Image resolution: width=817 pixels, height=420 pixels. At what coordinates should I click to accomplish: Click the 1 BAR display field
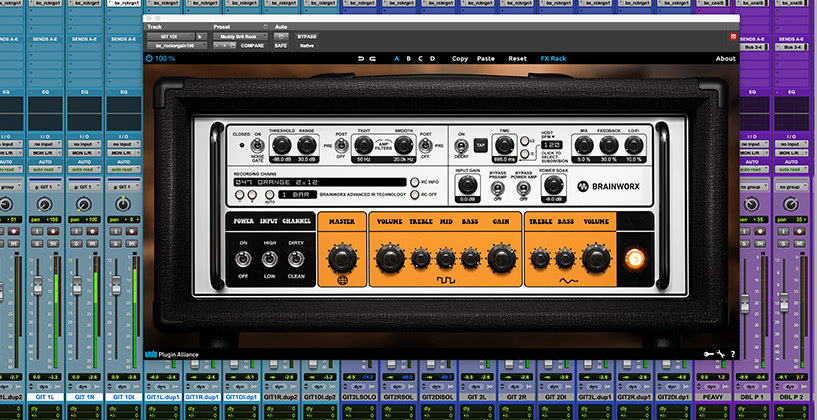click(298, 194)
